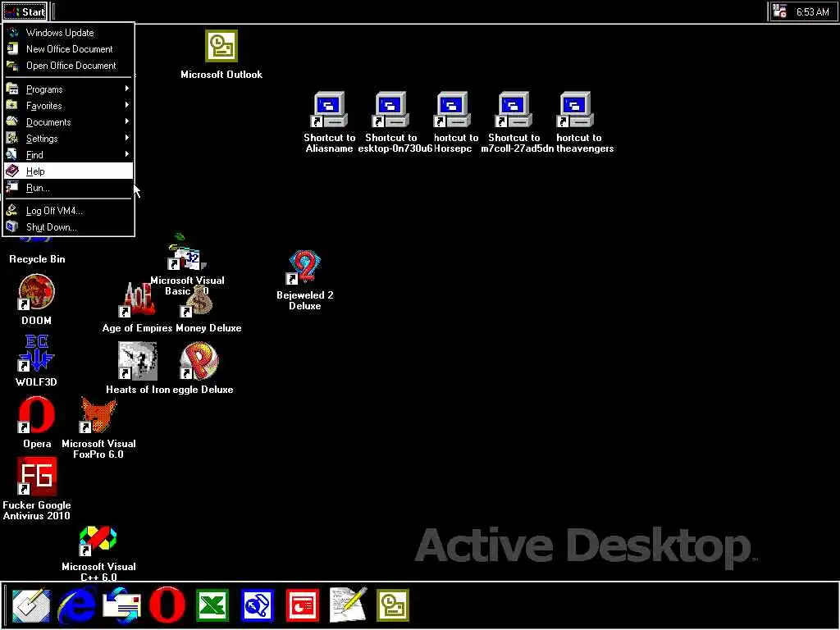Select Help in the Start menu

(x=69, y=171)
